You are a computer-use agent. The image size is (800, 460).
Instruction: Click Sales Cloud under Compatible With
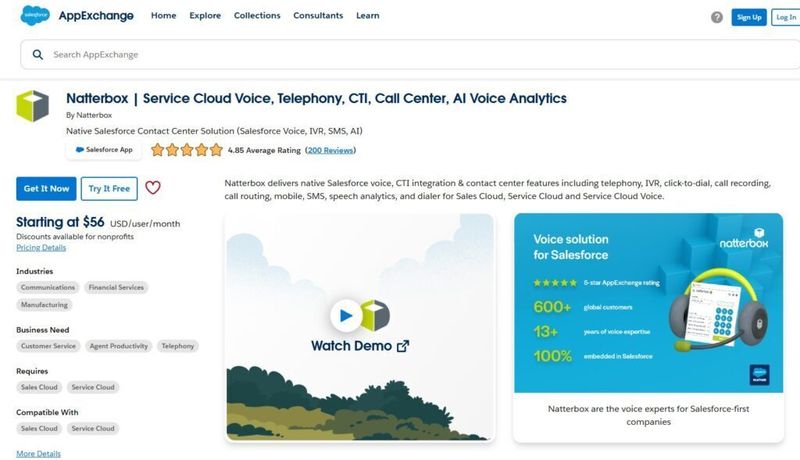(39, 429)
